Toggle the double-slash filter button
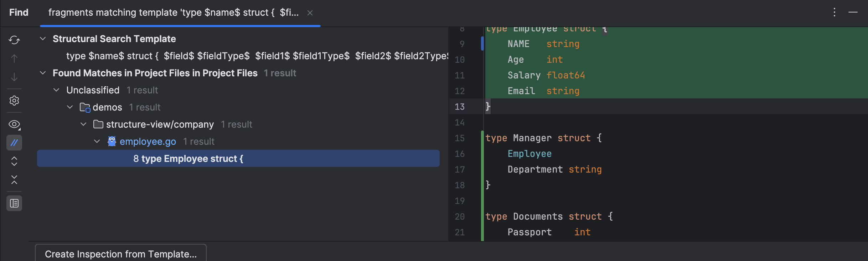This screenshot has height=261, width=868. click(x=14, y=143)
